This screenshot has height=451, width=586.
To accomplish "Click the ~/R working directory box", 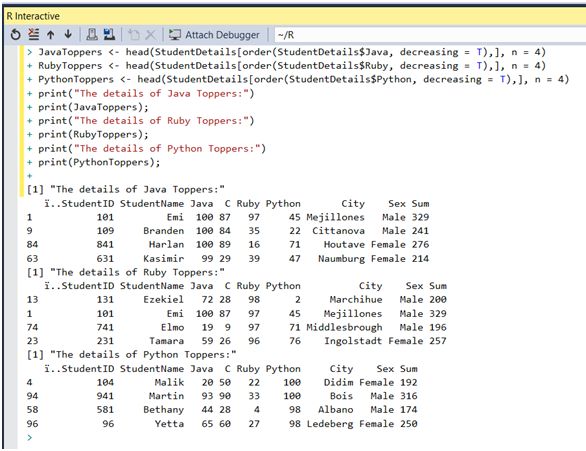I will 430,35.
